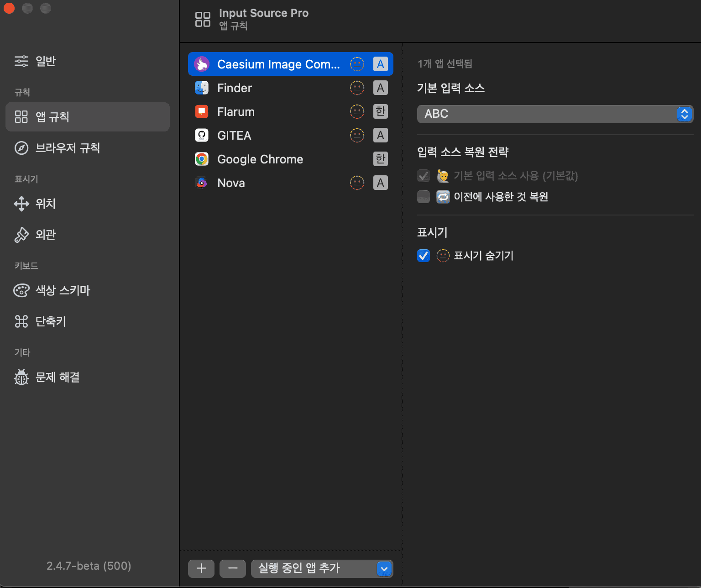Image resolution: width=701 pixels, height=588 pixels.
Task: Click the A input badge on Nova row
Action: pos(381,183)
